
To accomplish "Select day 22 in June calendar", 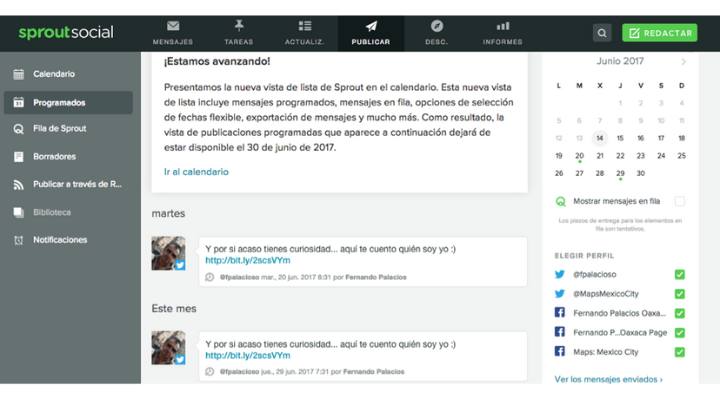I will 620,156.
